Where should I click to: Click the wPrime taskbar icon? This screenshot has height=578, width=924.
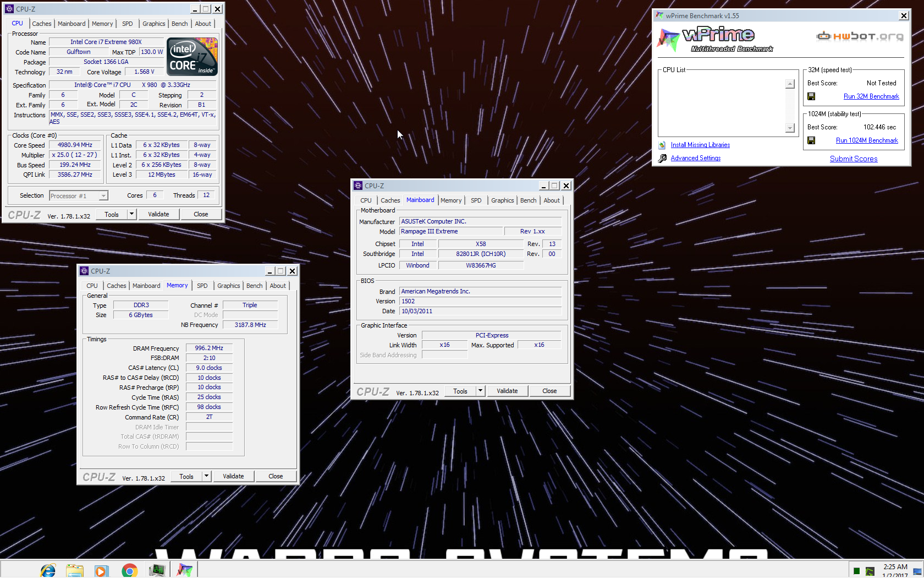pyautogui.click(x=185, y=570)
